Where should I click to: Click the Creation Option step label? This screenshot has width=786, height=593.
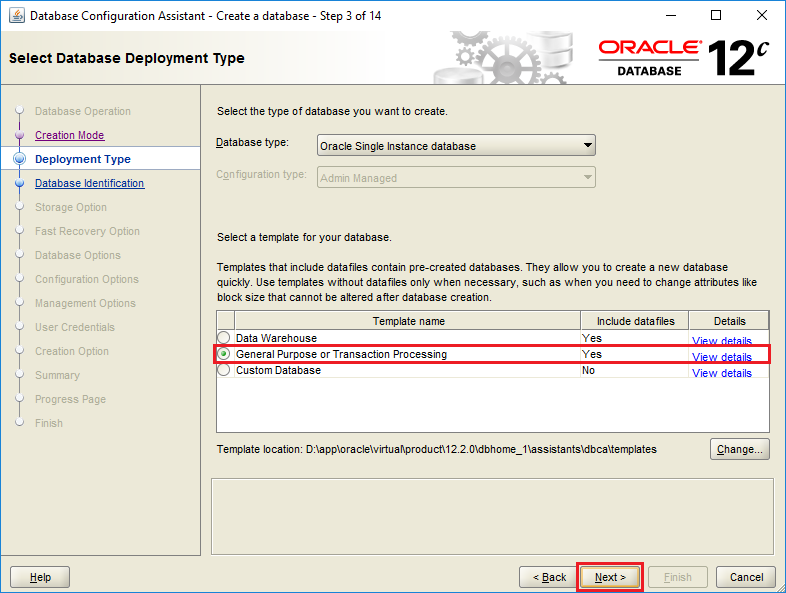point(72,351)
